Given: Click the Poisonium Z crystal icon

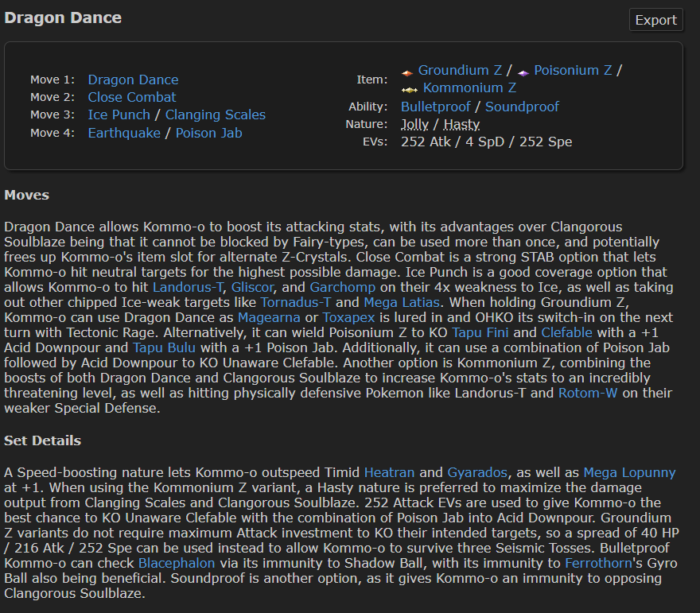Looking at the screenshot, I should click(523, 71).
